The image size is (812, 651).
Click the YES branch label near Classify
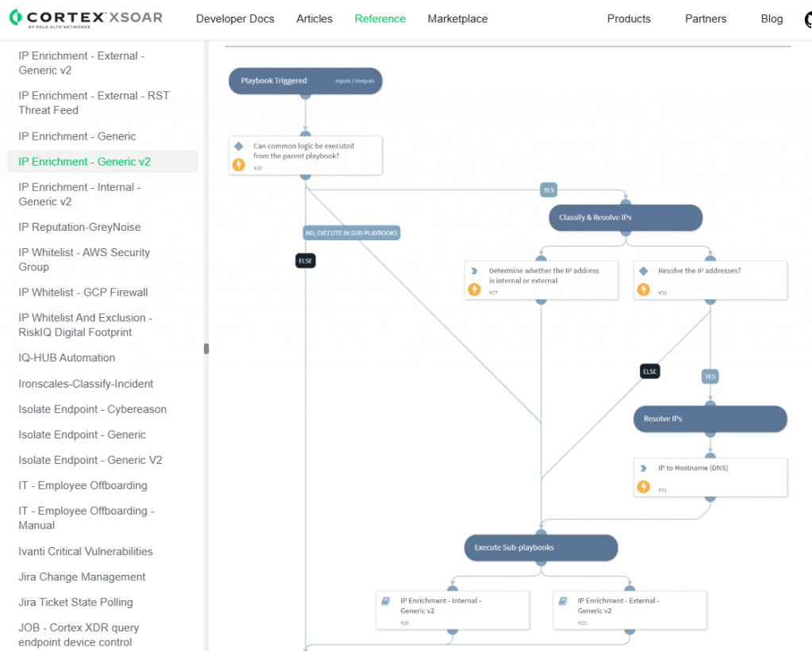(x=549, y=190)
